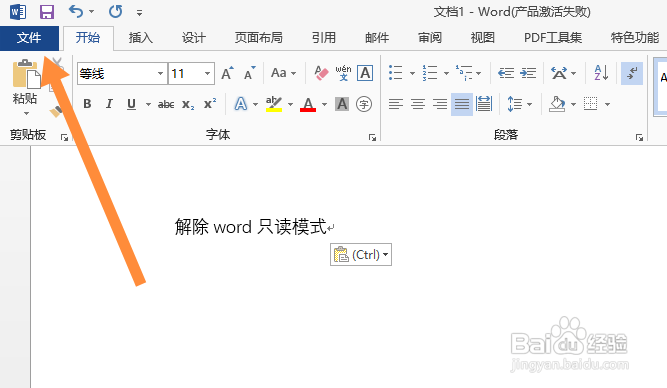Image resolution: width=667 pixels, height=388 pixels.
Task: Apply the yellow text highlight color
Action: coord(274,104)
